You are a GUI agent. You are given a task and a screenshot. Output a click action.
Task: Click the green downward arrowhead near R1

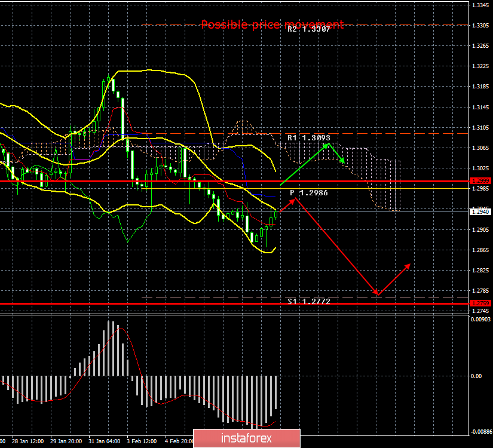tap(343, 161)
